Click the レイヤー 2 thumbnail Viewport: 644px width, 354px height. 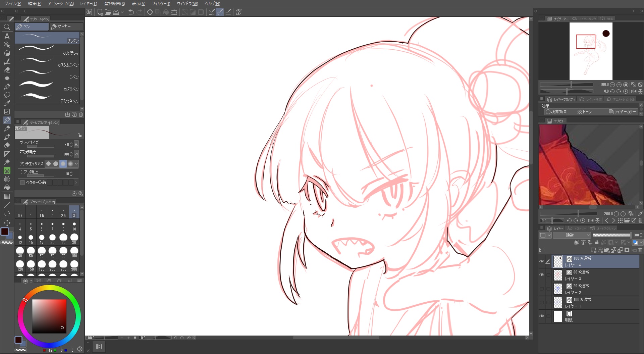(557, 289)
